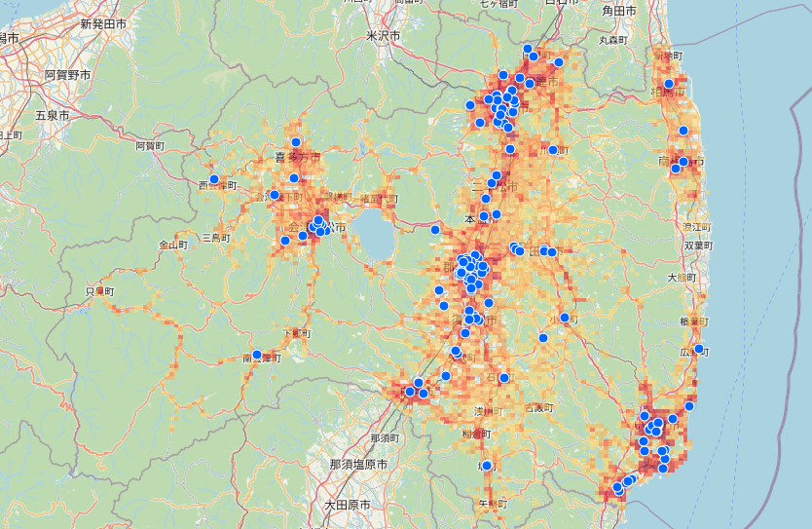Select the marker just above 相馬市 label
This screenshot has height=529, width=812.
click(x=669, y=81)
